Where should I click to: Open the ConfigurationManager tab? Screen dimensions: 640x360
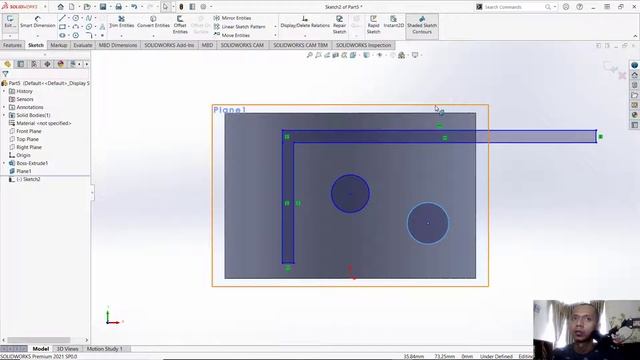click(34, 64)
